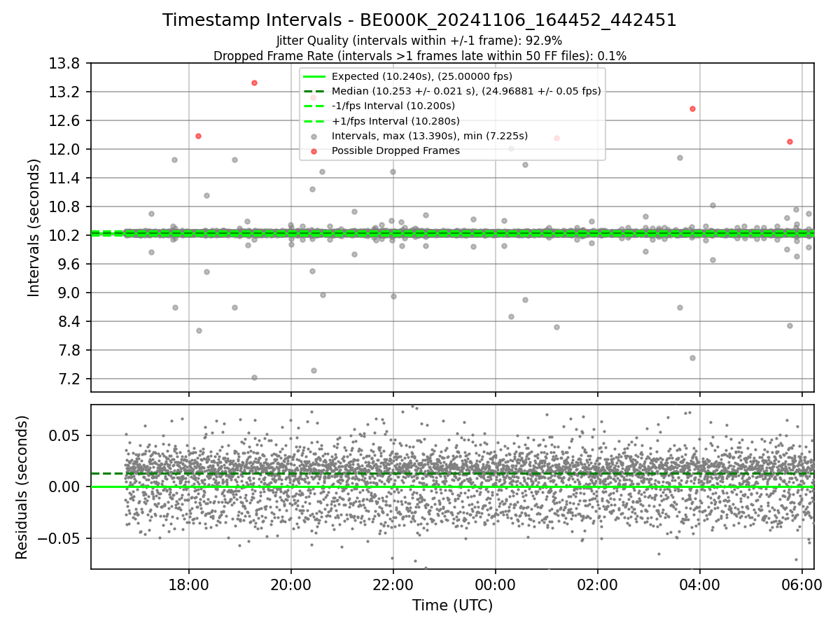
Task: Click the red dropped-frame point near 13.4 seconds
Action: tap(254, 83)
